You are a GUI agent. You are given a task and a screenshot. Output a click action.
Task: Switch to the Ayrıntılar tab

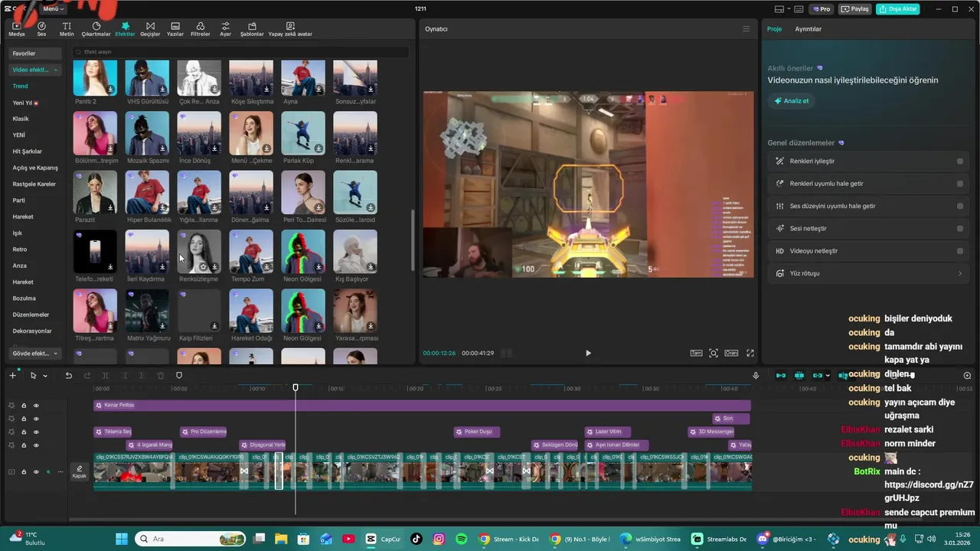tap(808, 29)
